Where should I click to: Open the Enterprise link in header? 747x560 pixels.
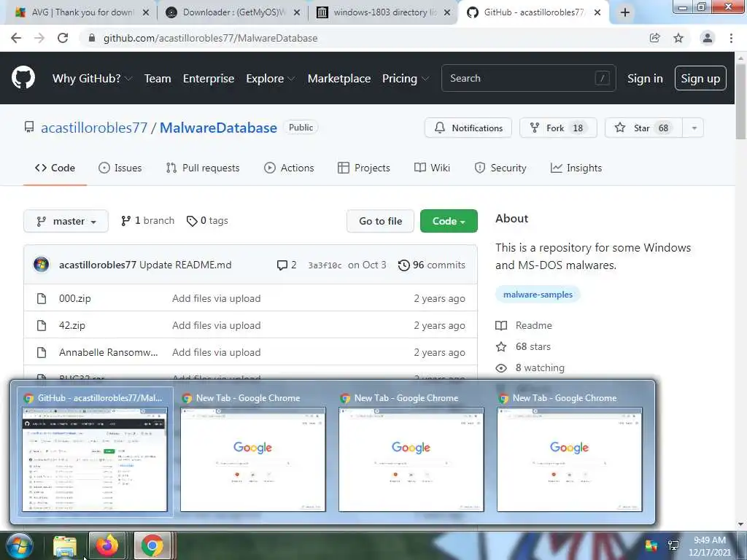point(209,78)
